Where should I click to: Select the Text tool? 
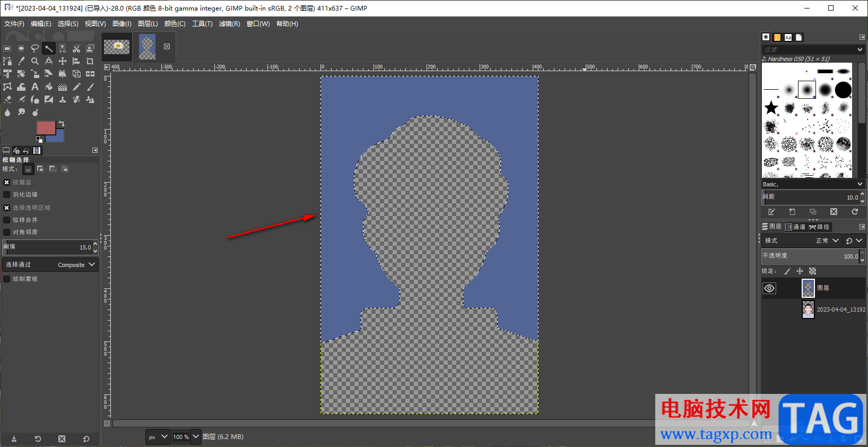pyautogui.click(x=35, y=87)
